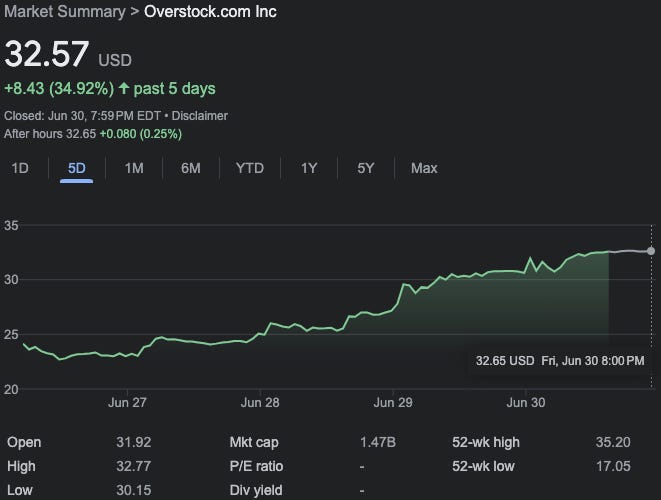Click the Div yield label
661x500 pixels.
(x=256, y=490)
